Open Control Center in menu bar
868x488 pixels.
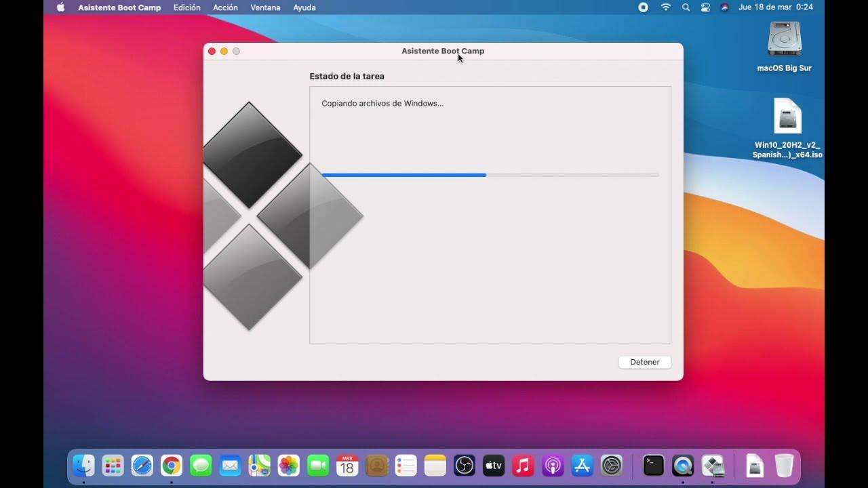pyautogui.click(x=705, y=7)
